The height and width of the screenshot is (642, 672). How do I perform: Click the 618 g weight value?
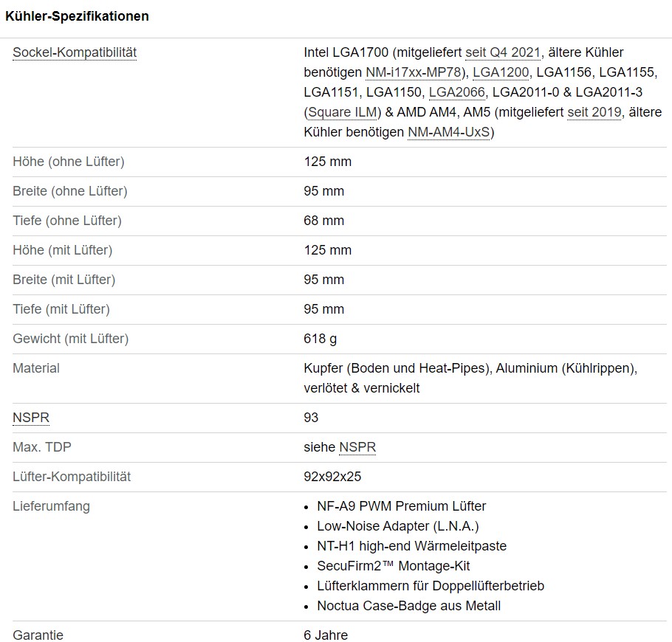(x=320, y=339)
